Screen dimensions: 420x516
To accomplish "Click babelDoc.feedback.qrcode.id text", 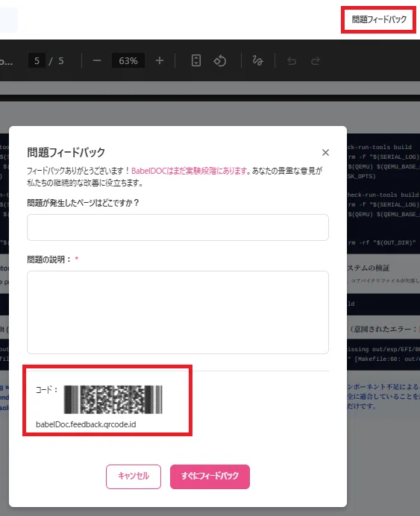I will tap(86, 424).
